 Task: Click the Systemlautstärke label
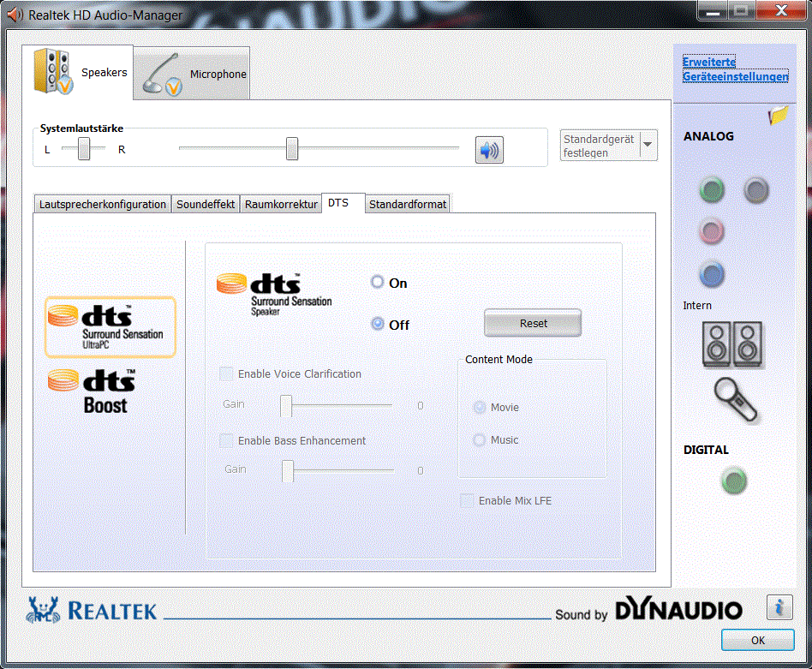tap(81, 128)
